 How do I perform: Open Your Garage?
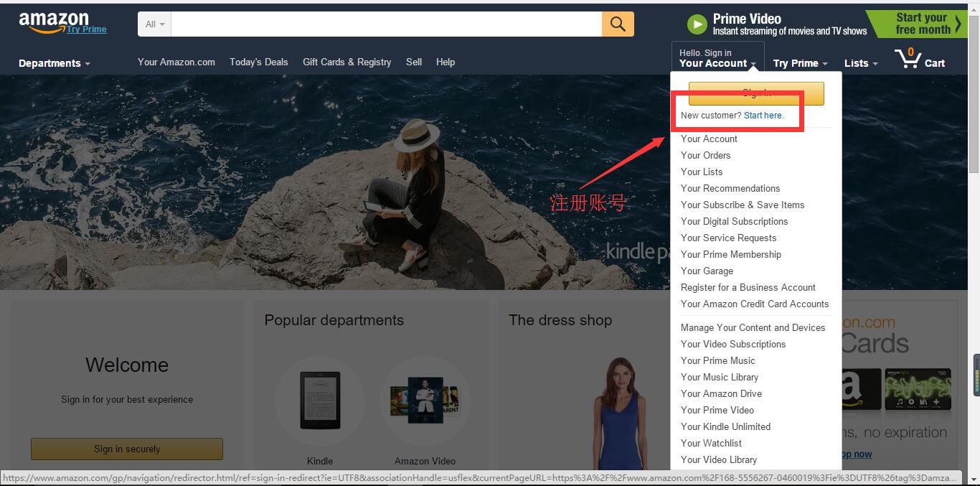click(707, 271)
